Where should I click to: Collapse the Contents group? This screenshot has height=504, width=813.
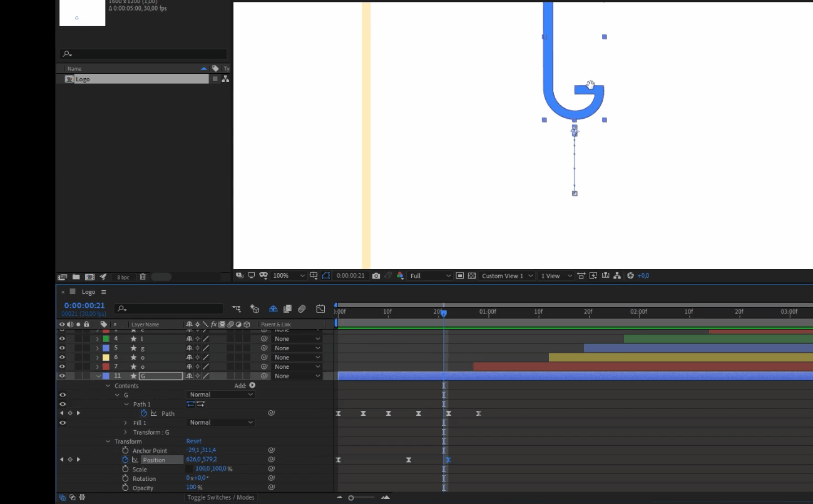click(x=108, y=386)
